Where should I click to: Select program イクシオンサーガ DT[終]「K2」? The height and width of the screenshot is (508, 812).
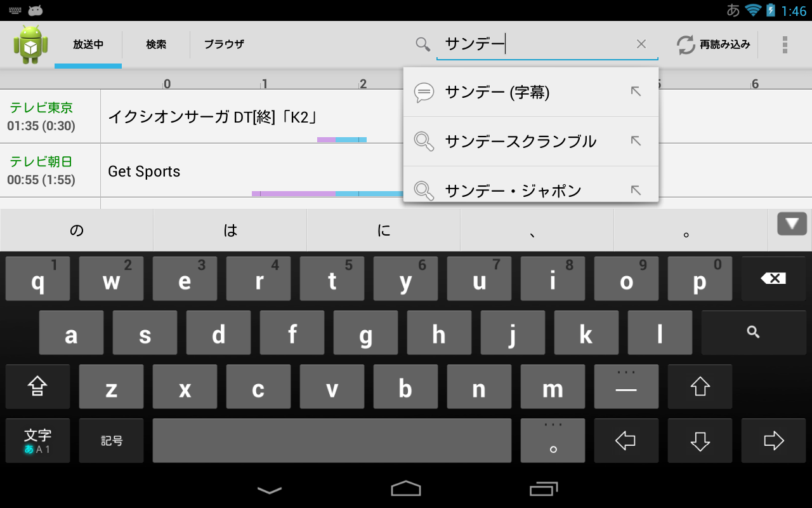(x=213, y=117)
